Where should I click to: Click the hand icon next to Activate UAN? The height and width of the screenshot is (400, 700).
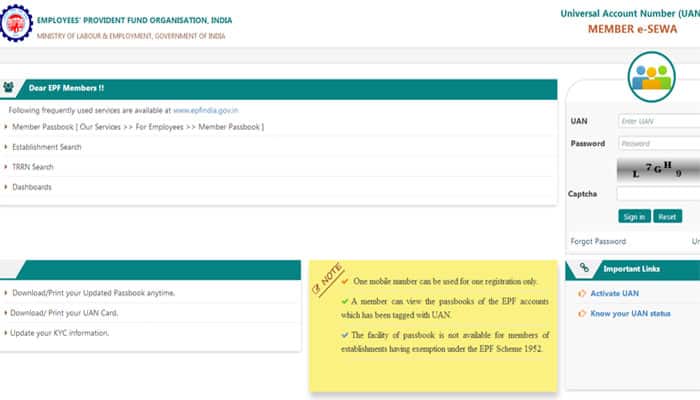pyautogui.click(x=582, y=293)
